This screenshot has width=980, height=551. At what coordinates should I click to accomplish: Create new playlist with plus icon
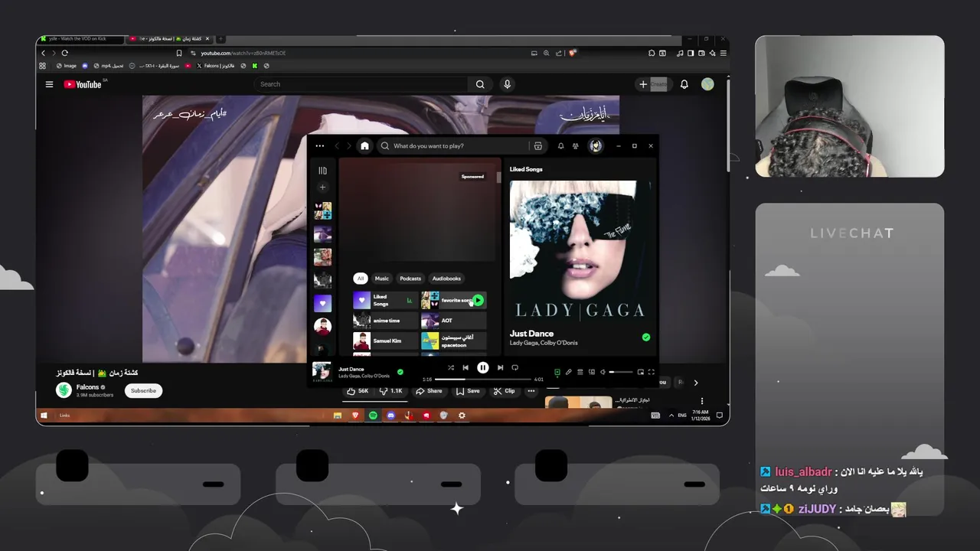(x=322, y=187)
